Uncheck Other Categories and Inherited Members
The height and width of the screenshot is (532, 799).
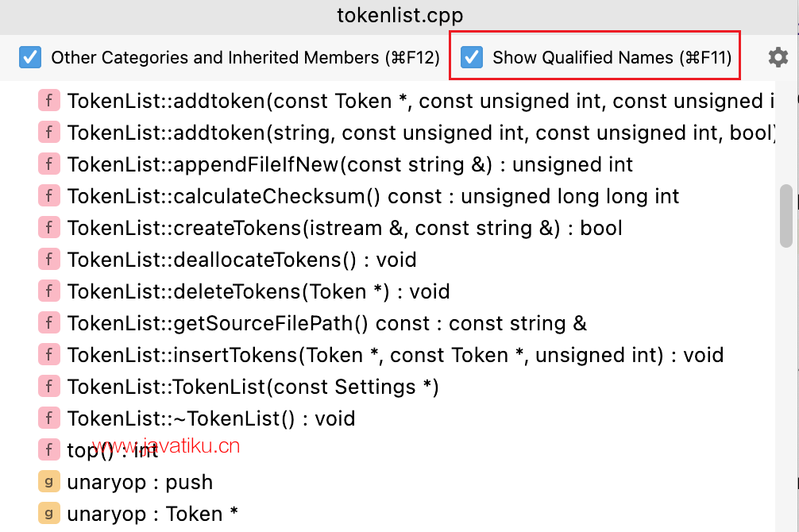pos(30,57)
